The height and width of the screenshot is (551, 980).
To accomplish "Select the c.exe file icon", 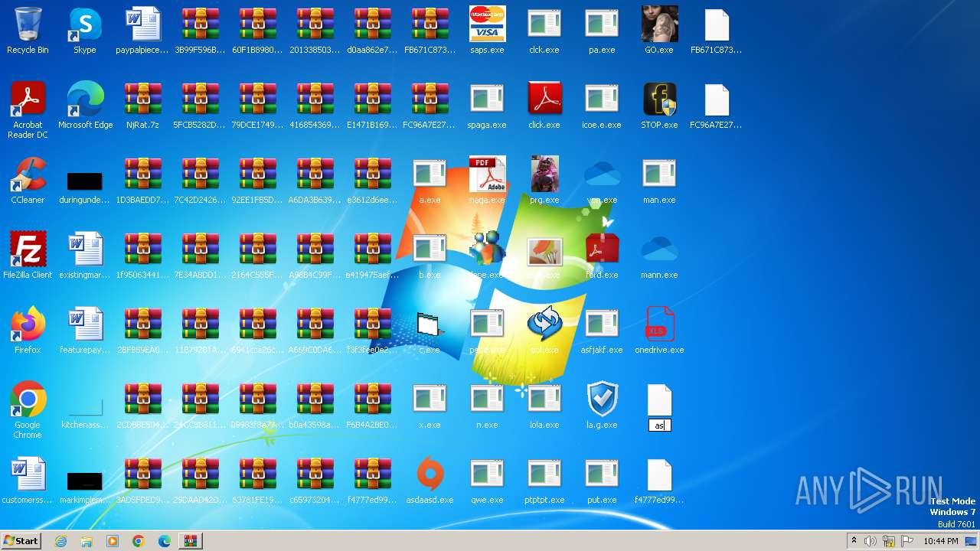I will [430, 331].
